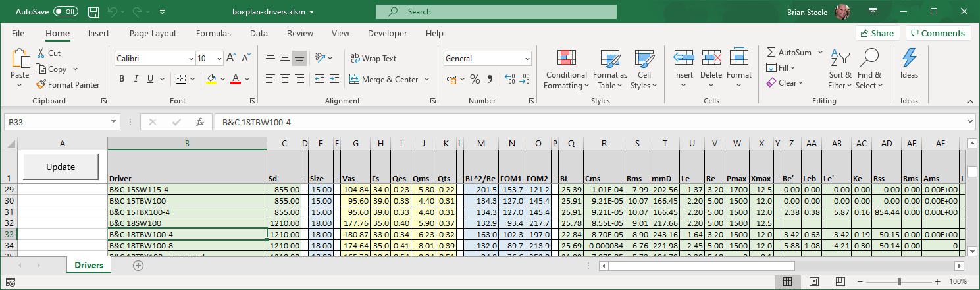Image resolution: width=980 pixels, height=290 pixels.
Task: Switch to the Data tab
Action: coord(259,34)
